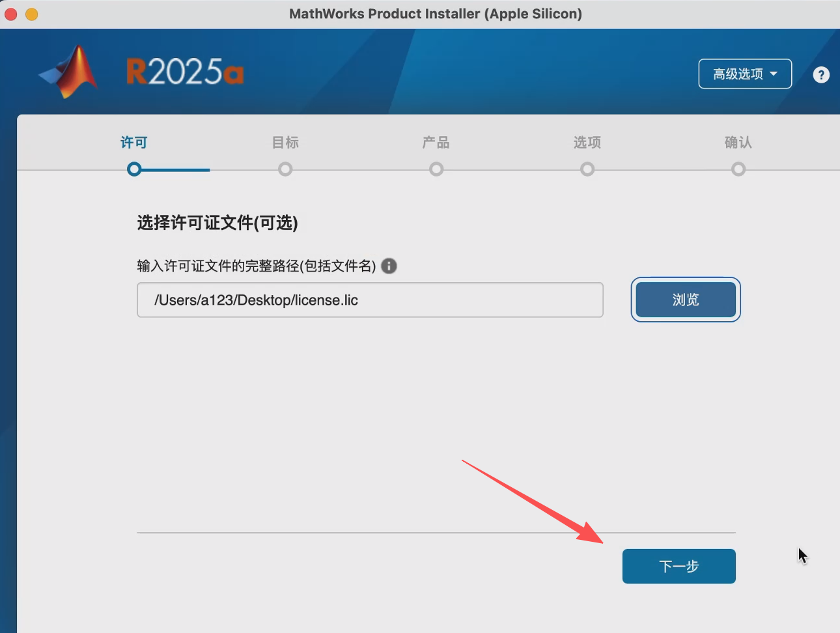Click the 输入许可证文件的完整路径 label
This screenshot has width=840, height=633.
257,266
